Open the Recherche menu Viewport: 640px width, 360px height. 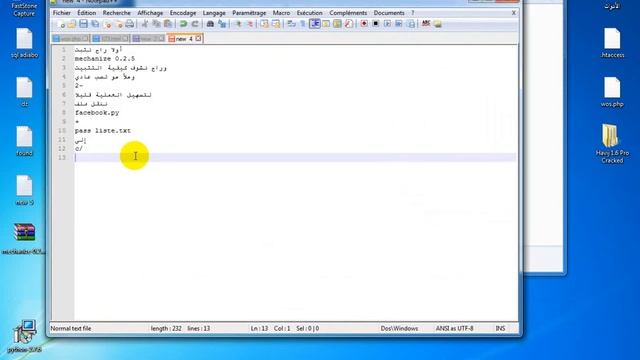click(116, 13)
